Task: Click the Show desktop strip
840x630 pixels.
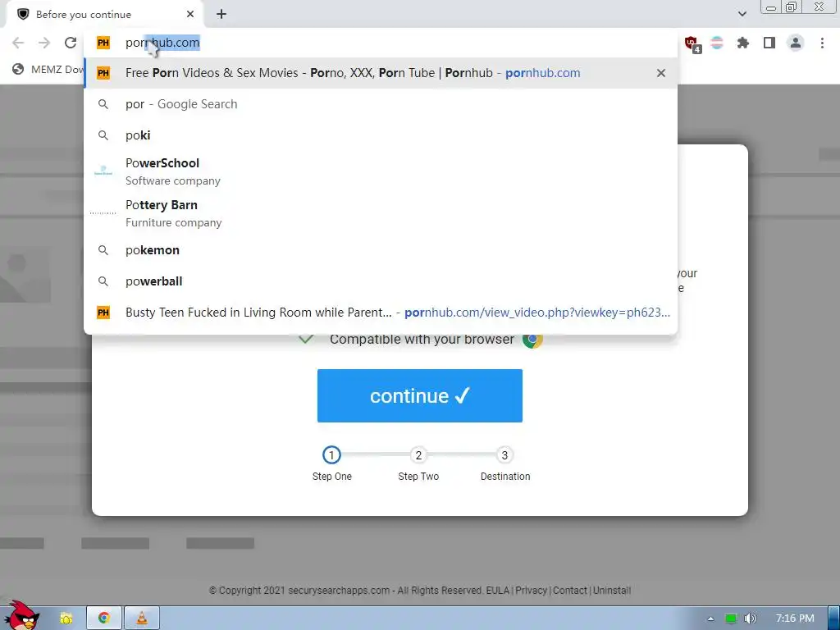Action: tap(833, 619)
